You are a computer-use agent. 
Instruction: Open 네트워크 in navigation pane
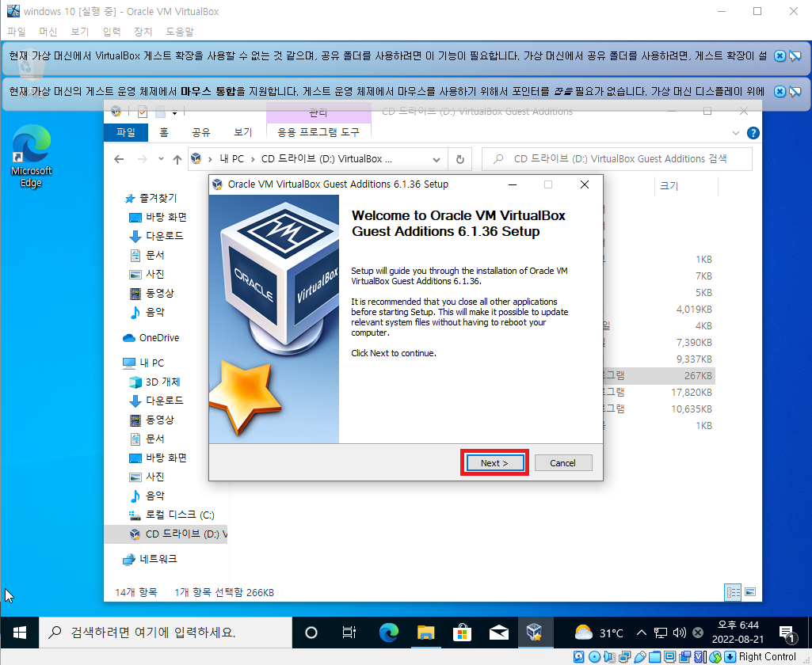coord(151,559)
